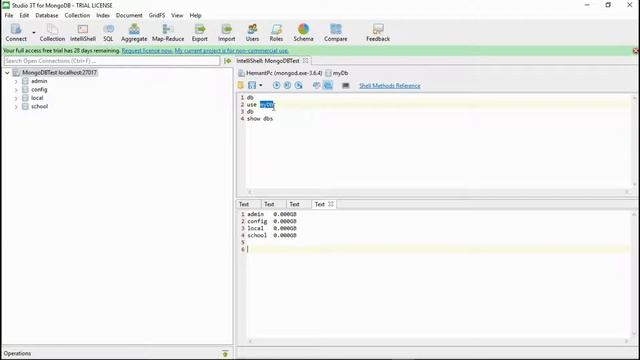Click the Operations panel clear icon
Viewport: 640px width, 360px height.
pos(225,353)
